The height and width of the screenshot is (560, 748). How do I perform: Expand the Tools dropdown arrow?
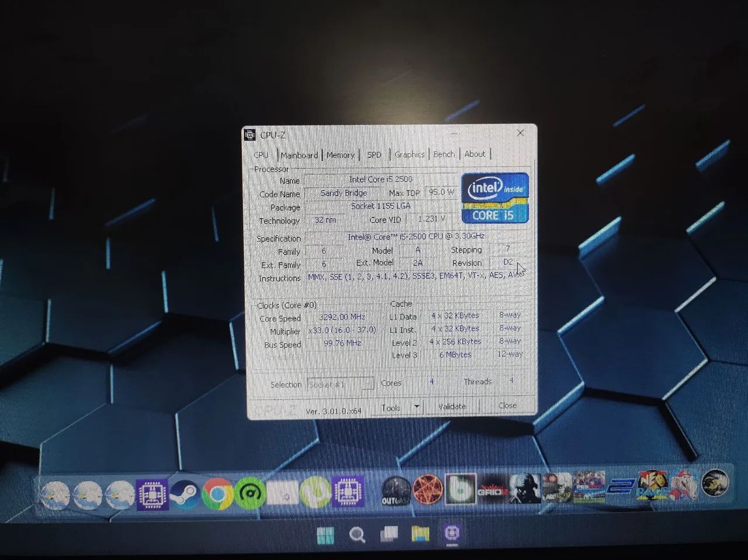[x=417, y=407]
